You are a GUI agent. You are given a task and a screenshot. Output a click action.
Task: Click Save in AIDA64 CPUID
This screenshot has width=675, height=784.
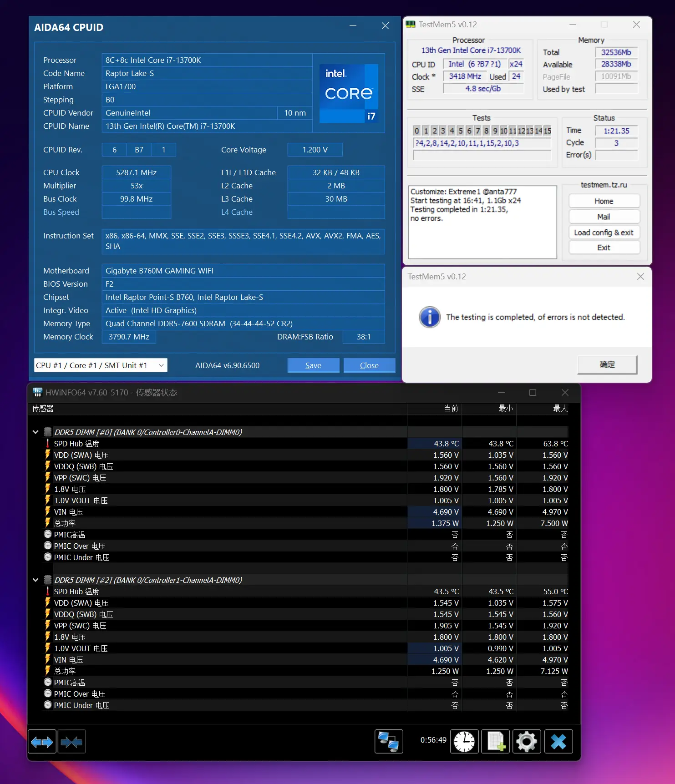[x=313, y=365]
